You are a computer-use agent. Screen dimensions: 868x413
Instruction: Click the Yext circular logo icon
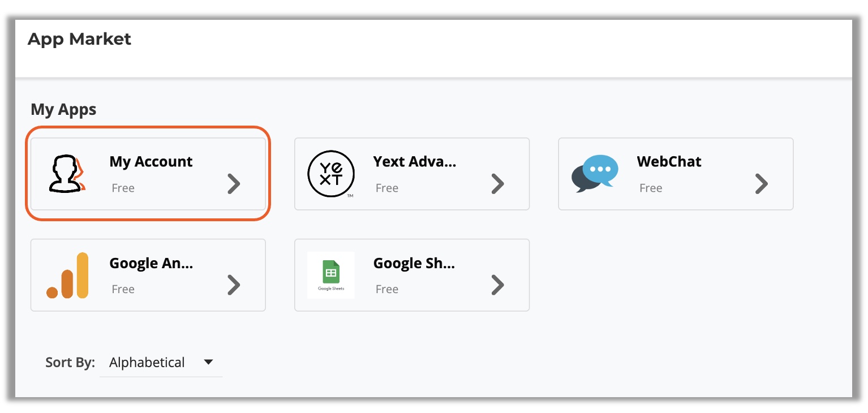(x=331, y=174)
